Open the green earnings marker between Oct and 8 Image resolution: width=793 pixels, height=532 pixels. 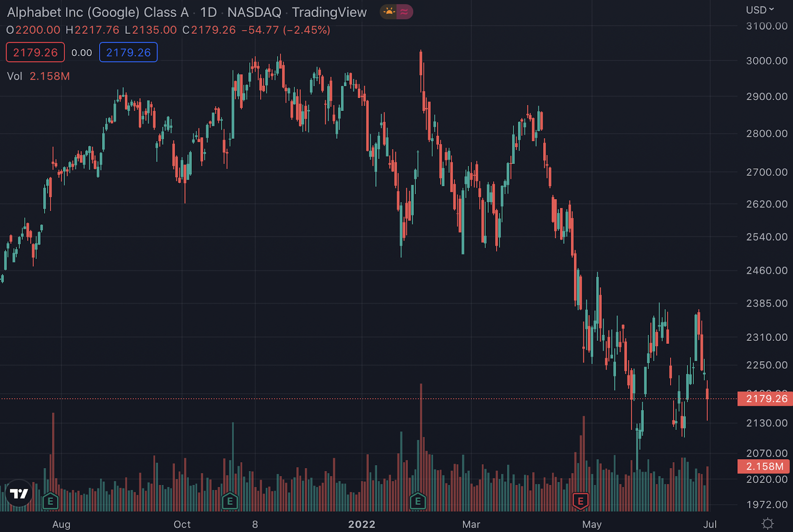coord(229,501)
